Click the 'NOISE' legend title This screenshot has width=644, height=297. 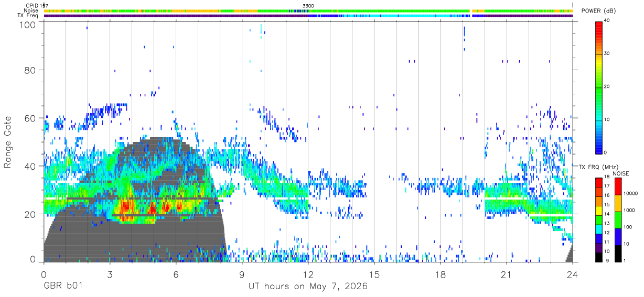pyautogui.click(x=620, y=173)
